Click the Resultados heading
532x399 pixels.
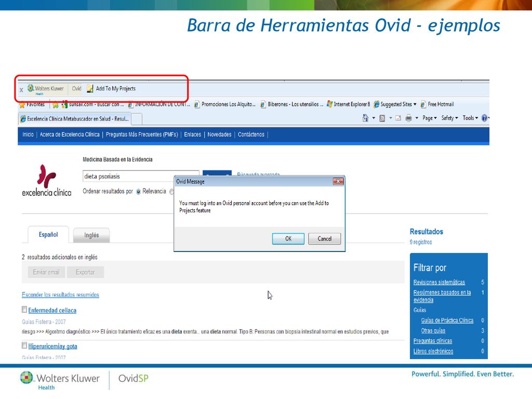427,232
